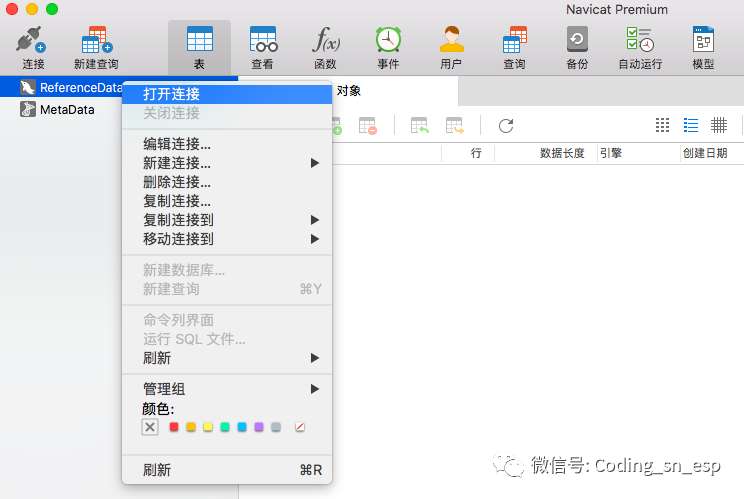
Task: Sort by the 创建日期 column header
Action: pyautogui.click(x=705, y=153)
